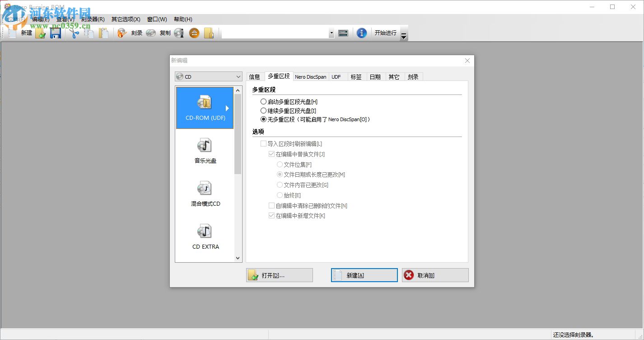Open the CD disc type dropdown
Image resolution: width=644 pixels, height=340 pixels.
[209, 77]
